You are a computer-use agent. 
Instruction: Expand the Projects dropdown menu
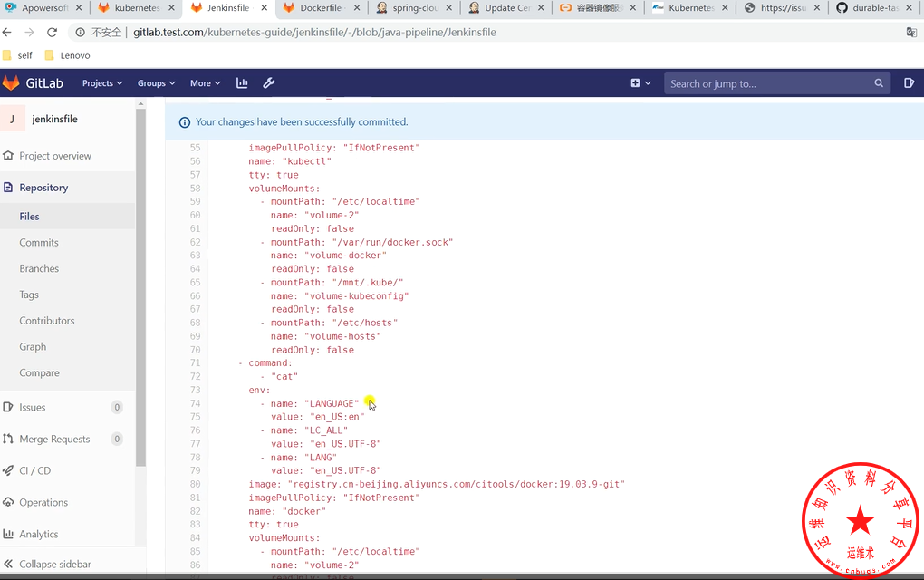[x=102, y=83]
